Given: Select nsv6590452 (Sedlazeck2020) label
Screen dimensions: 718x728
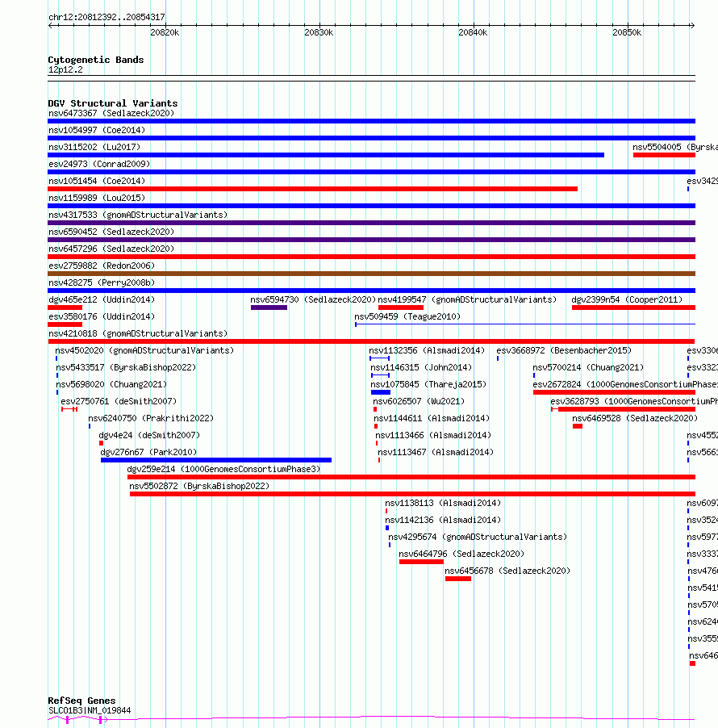Looking at the screenshot, I should coord(111,232).
